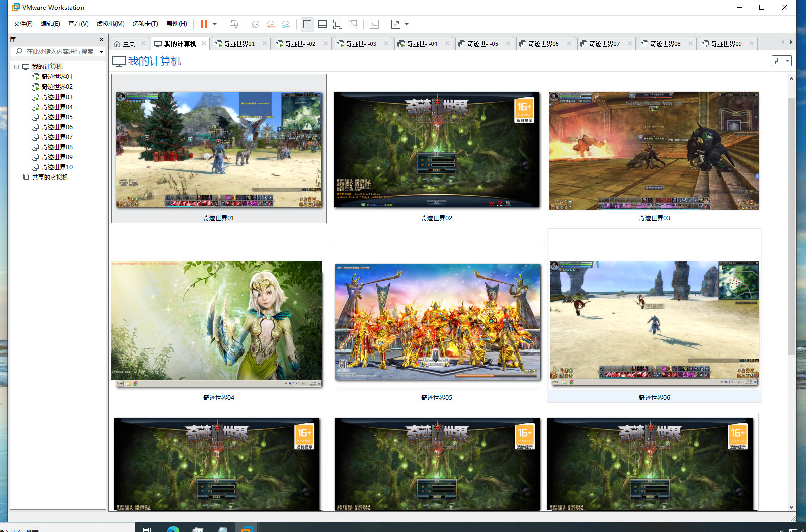The image size is (806, 532).
Task: Select 奇迹世界08 in the library tree
Action: pos(57,147)
